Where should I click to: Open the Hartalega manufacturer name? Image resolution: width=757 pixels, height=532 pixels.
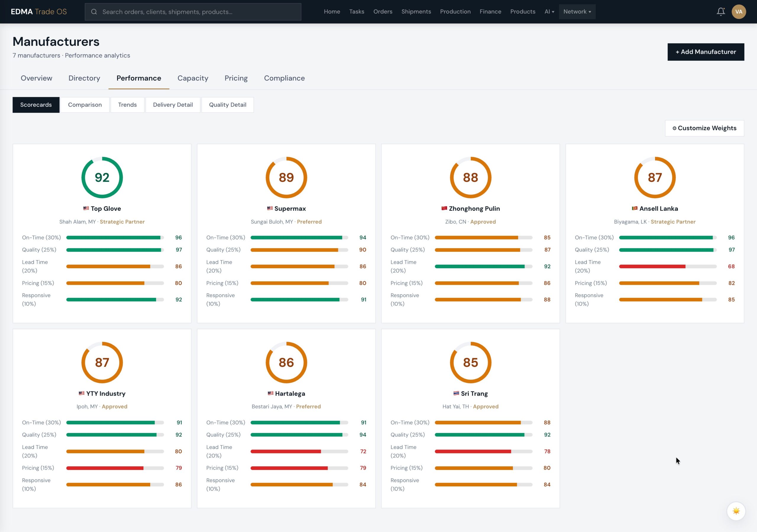click(x=290, y=394)
